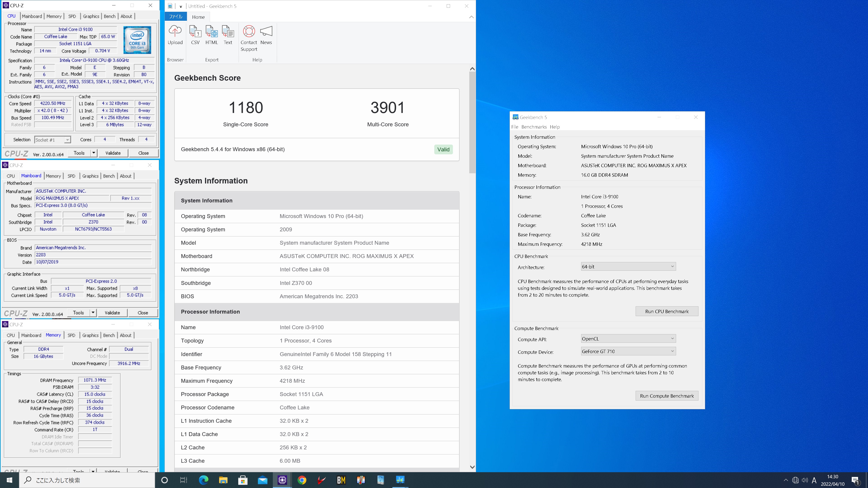Open File Explorer from the taskbar
Image resolution: width=868 pixels, height=488 pixels.
tap(223, 480)
